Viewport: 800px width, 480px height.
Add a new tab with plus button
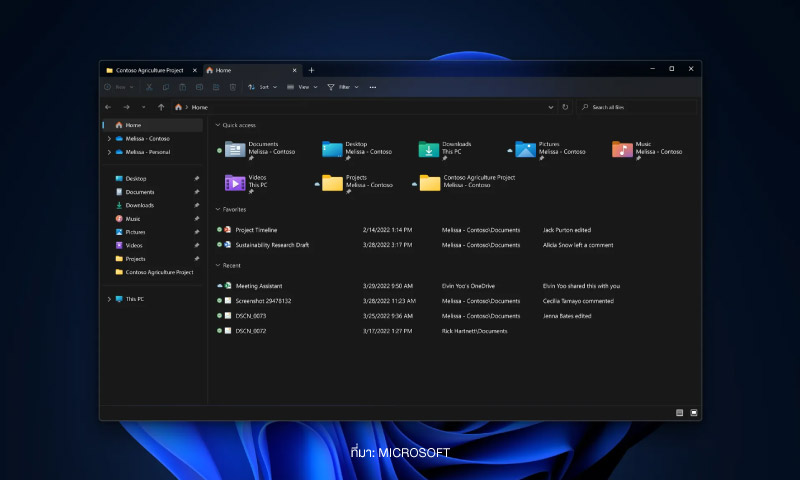tap(311, 70)
